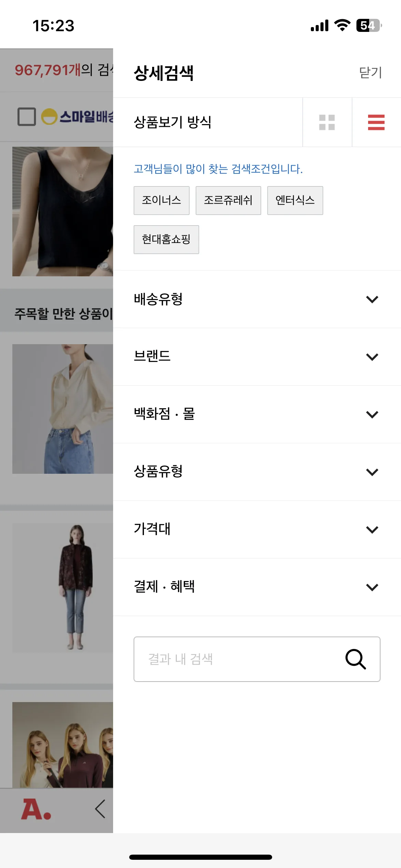Image resolution: width=401 pixels, height=868 pixels.
Task: Close the 상세검색 panel with 닫기
Action: (x=370, y=73)
